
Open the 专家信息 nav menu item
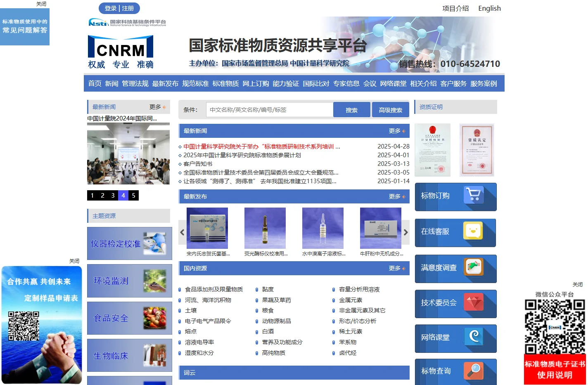(x=346, y=83)
